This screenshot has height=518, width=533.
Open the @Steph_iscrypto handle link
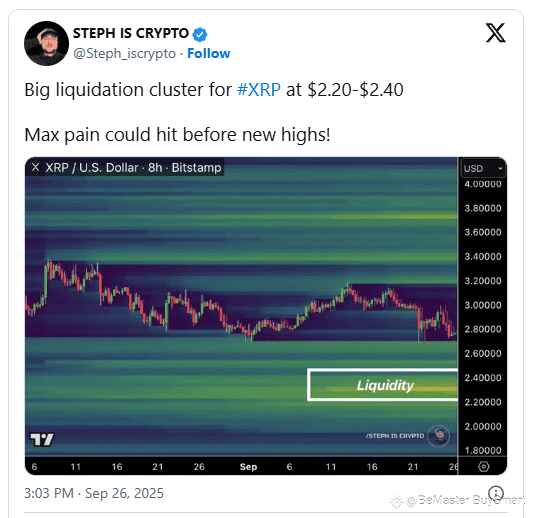[x=124, y=53]
